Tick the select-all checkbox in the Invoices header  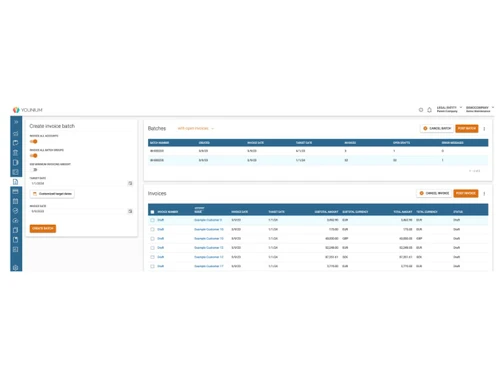152,212
